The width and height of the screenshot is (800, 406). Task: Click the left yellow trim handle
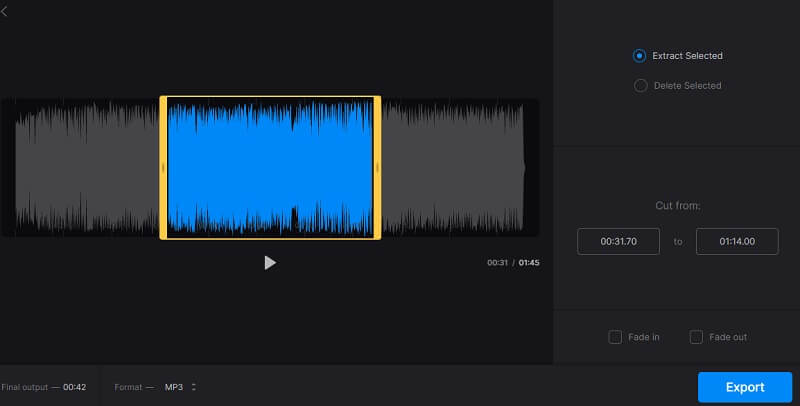163,168
